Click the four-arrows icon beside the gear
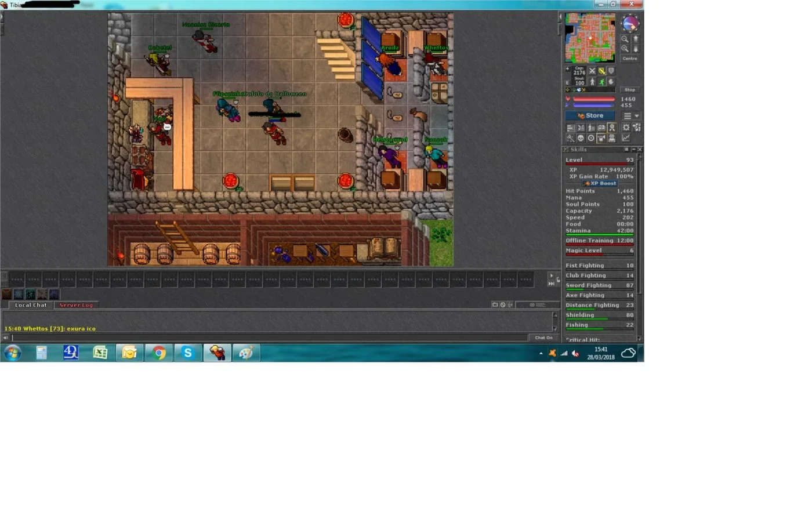 click(x=636, y=128)
